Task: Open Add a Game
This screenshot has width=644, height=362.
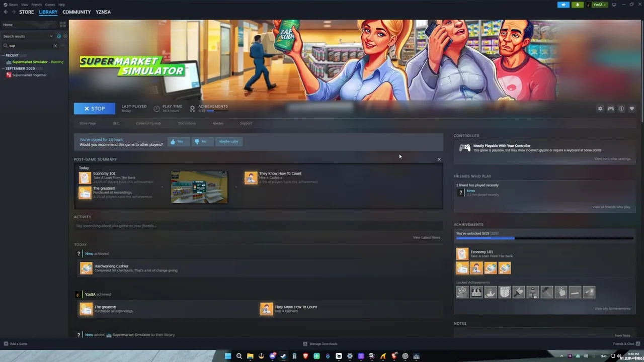Action: click(16, 344)
